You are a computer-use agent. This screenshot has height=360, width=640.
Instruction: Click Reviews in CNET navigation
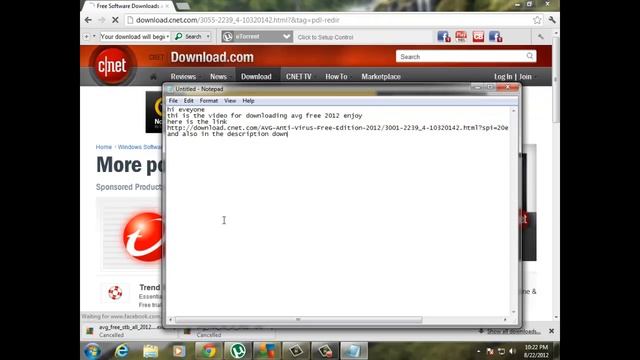point(183,76)
